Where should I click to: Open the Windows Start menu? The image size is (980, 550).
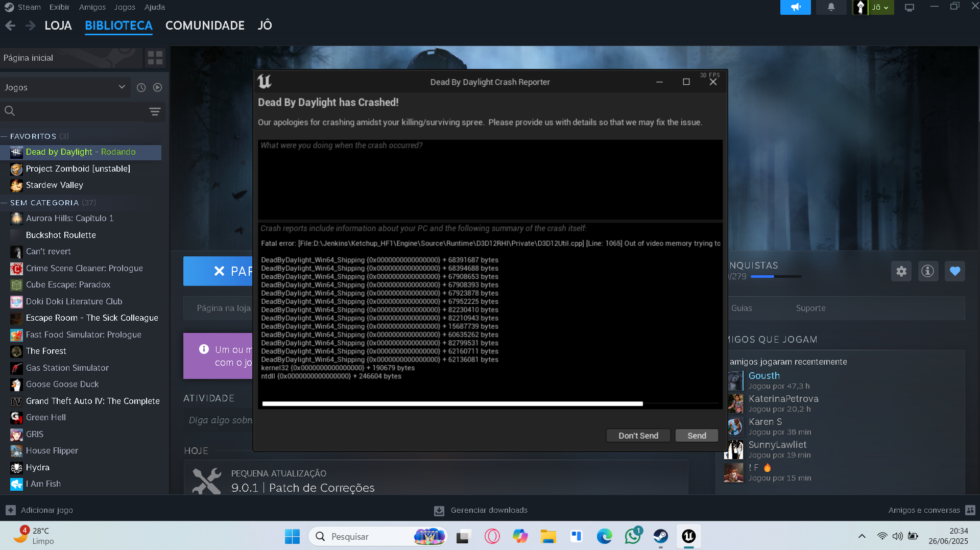point(292,536)
